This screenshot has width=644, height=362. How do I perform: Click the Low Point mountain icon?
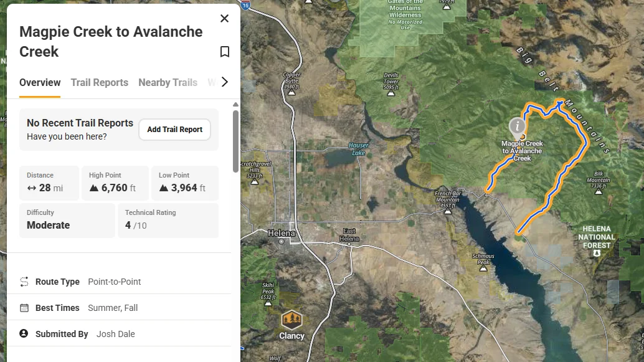pyautogui.click(x=164, y=188)
